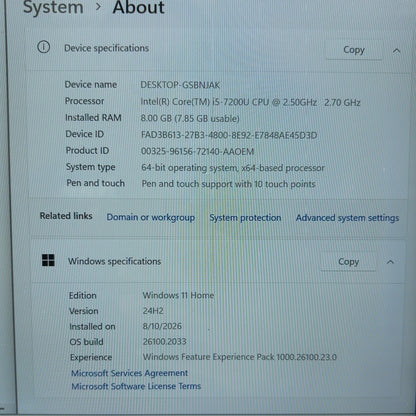Select the Windows 11 Home edition value
Screen dimensions: 416x416
click(178, 295)
